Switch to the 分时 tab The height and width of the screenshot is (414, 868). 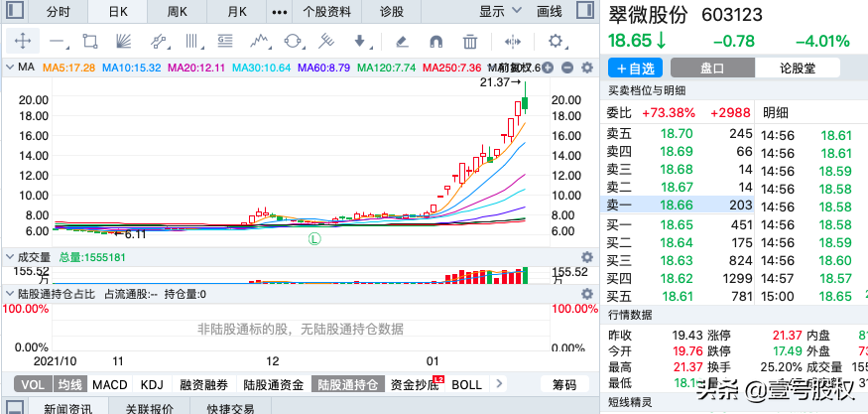click(x=60, y=11)
